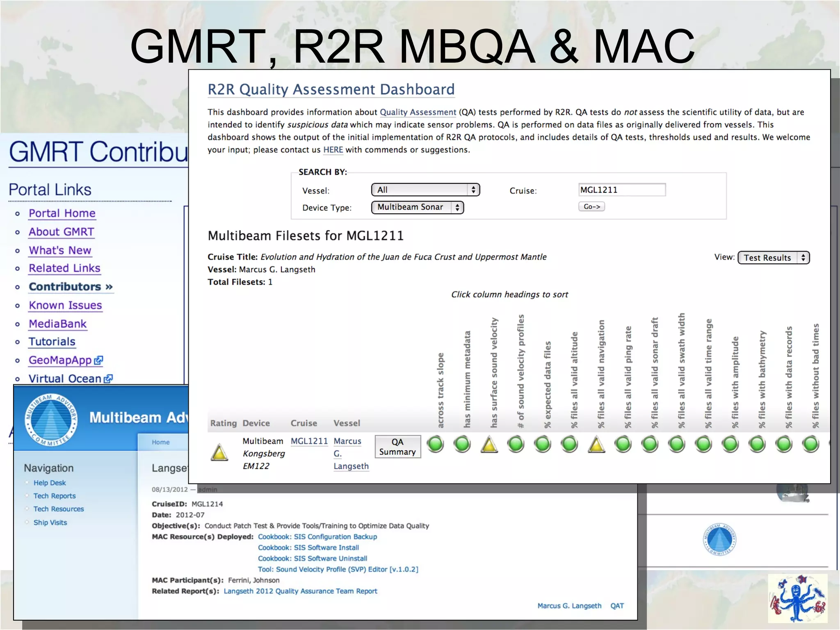Click green icon under % files without bad times
This screenshot has height=630, width=840.
pos(811,444)
